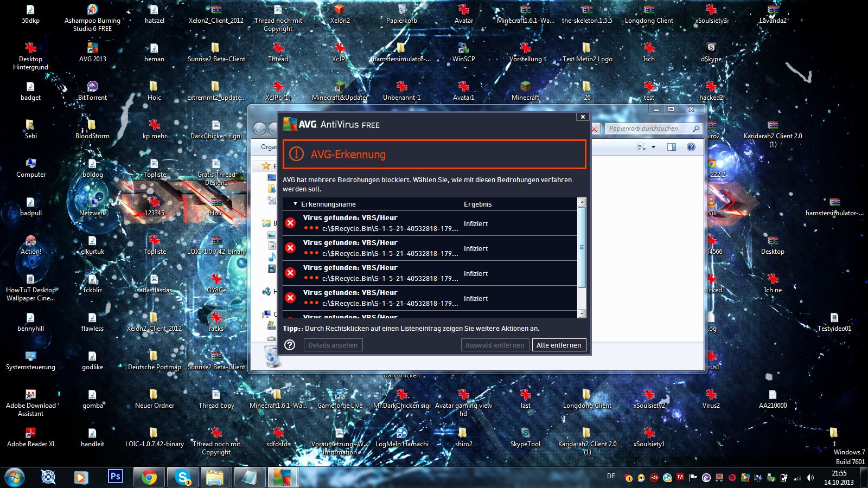Select 'Papierkorb' desktop icon
The height and width of the screenshot is (488, 868).
(x=402, y=14)
